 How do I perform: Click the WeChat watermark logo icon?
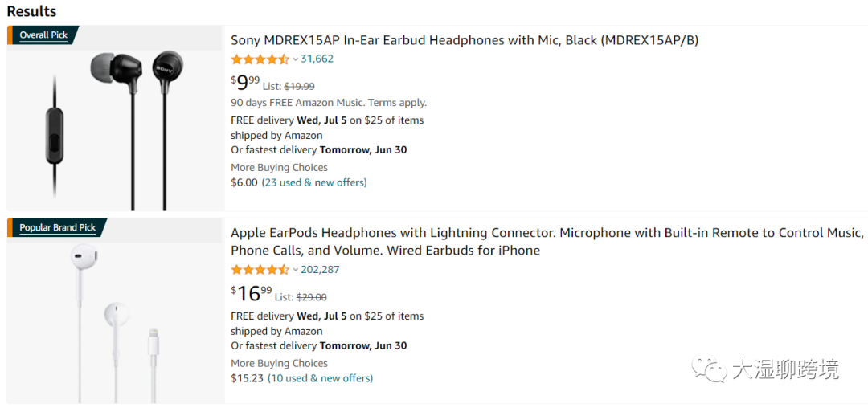711,370
